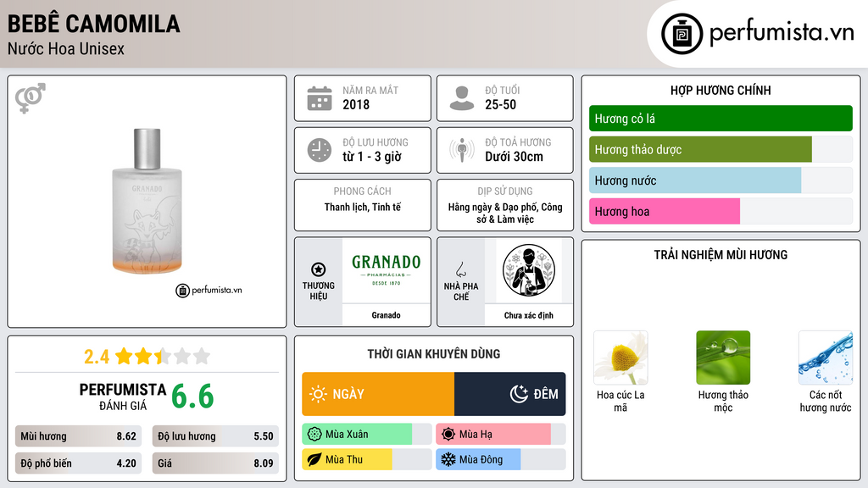Click the calendar icon beside Năm ra mắt
This screenshot has width=868, height=488.
(x=320, y=98)
